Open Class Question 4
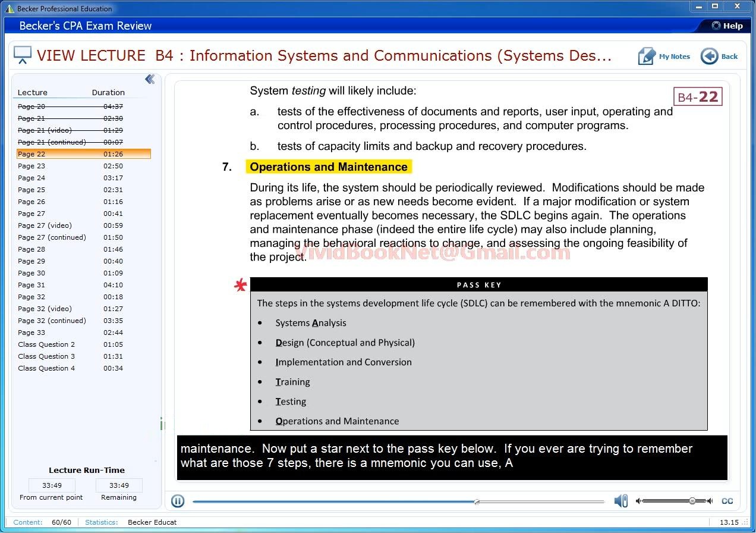 [83, 368]
